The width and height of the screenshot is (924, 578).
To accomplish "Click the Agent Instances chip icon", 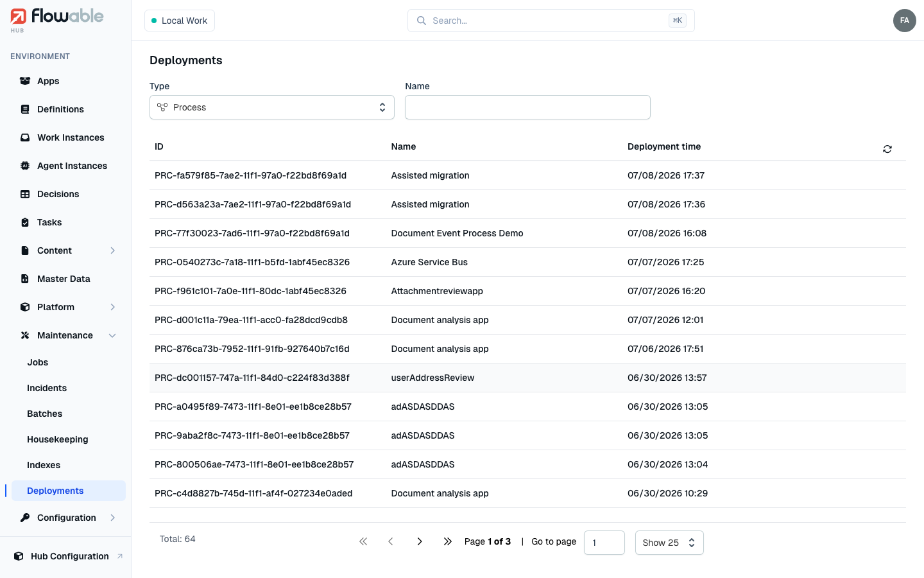I will (x=25, y=166).
